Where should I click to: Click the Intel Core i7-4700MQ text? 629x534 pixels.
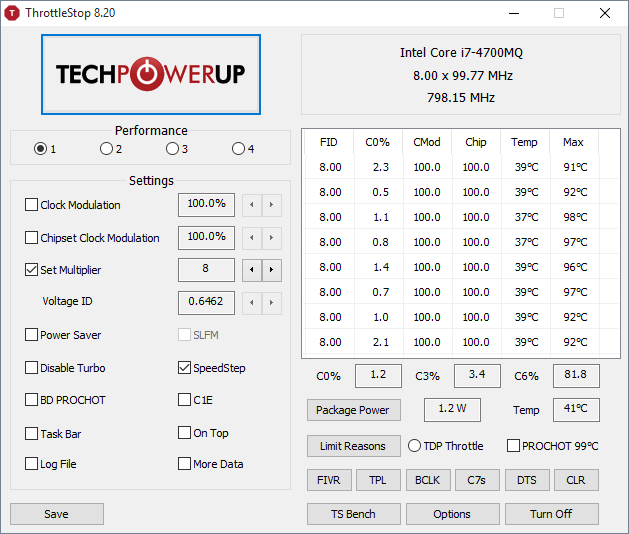click(x=461, y=53)
